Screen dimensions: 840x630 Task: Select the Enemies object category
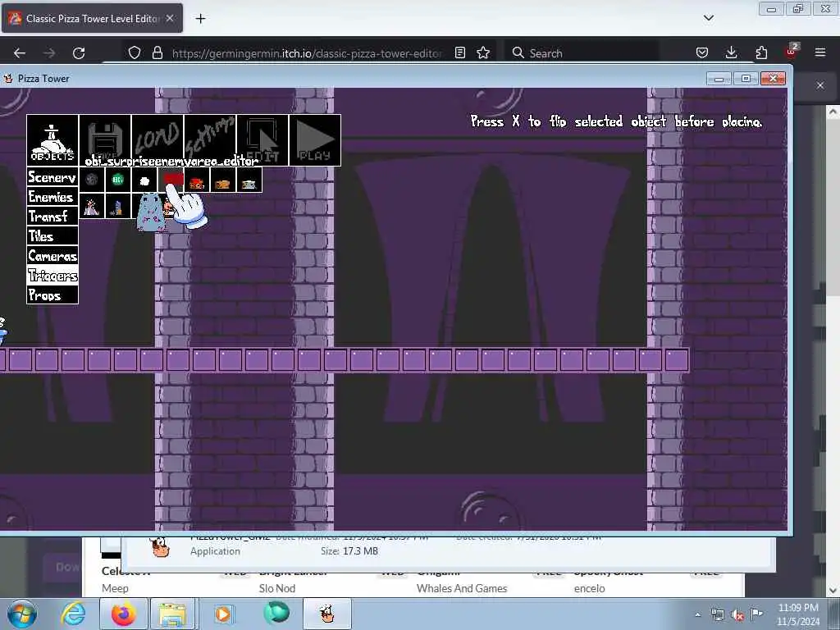(52, 197)
